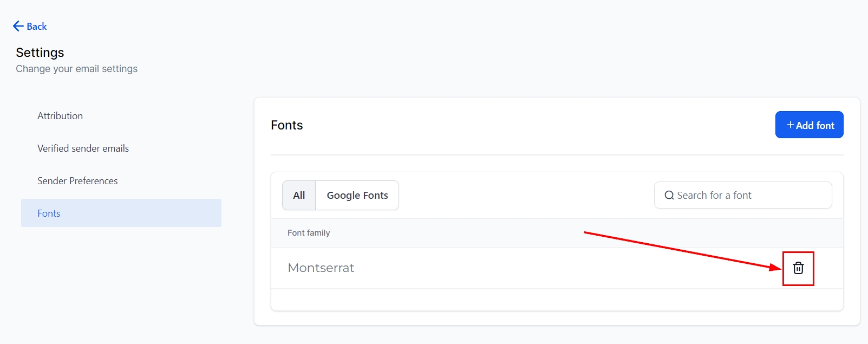Go to Verified sender emails section
This screenshot has width=868, height=344.
pos(83,148)
